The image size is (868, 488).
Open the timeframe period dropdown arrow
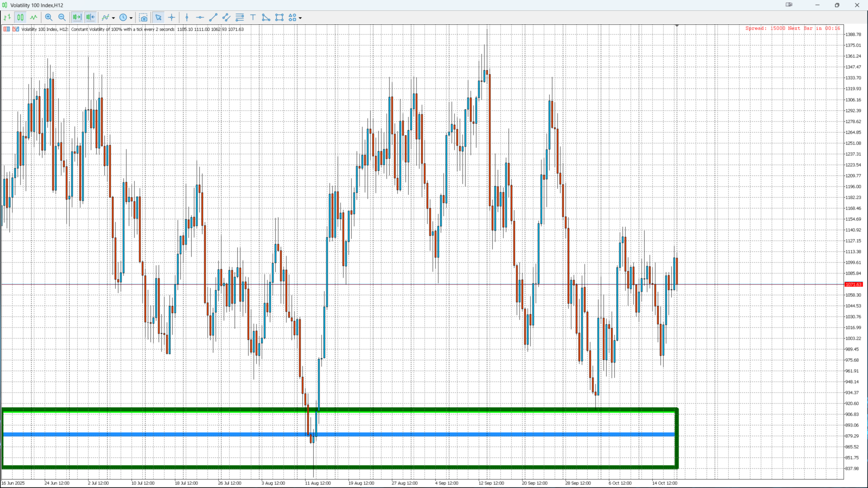[x=131, y=18]
